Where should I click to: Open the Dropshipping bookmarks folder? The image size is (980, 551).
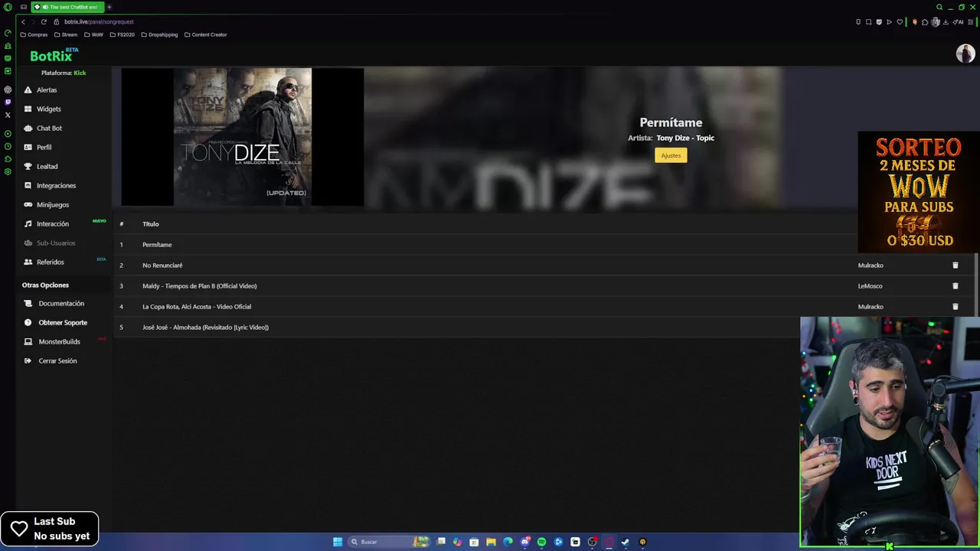(159, 34)
